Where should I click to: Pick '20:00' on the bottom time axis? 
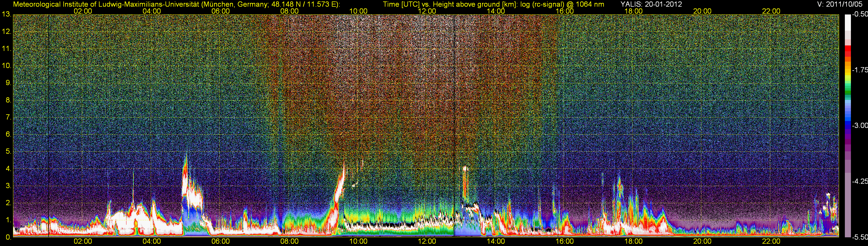click(x=702, y=241)
